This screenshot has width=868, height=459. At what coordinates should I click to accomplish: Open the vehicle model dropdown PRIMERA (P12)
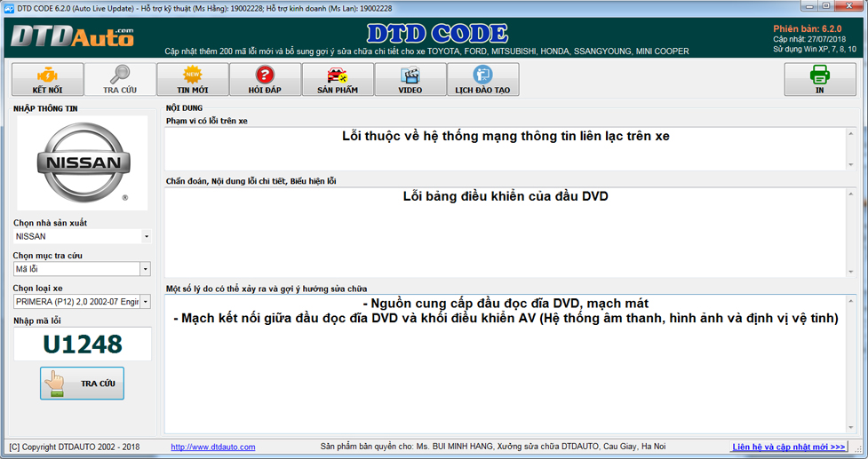83,302
